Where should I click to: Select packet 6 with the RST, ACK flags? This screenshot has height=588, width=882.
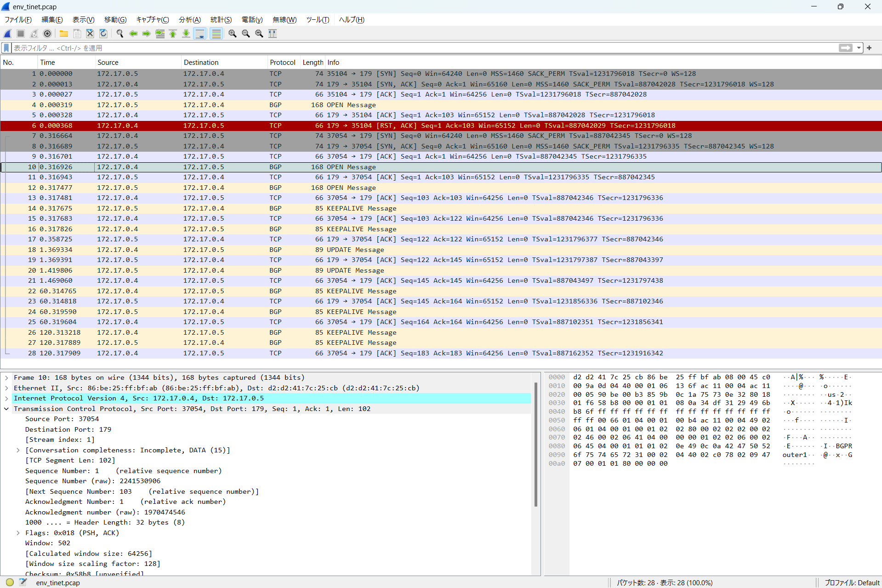(441, 126)
